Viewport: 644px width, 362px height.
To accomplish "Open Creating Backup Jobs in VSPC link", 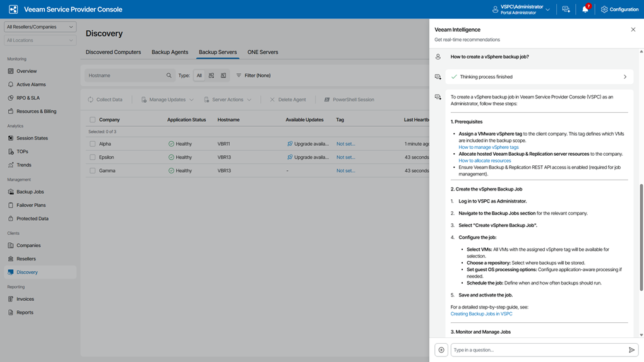I will (x=481, y=313).
